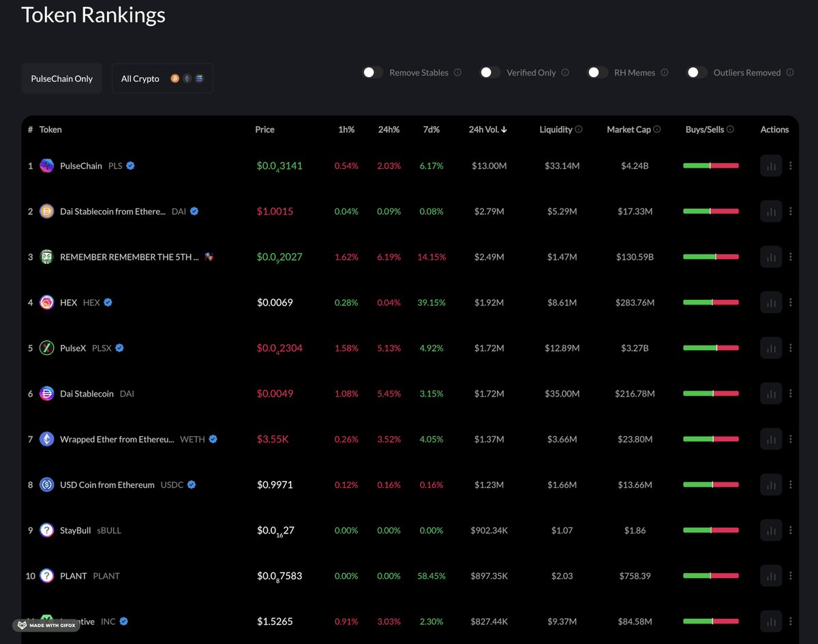This screenshot has width=818, height=644.
Task: Click the Token column header
Action: (50, 129)
